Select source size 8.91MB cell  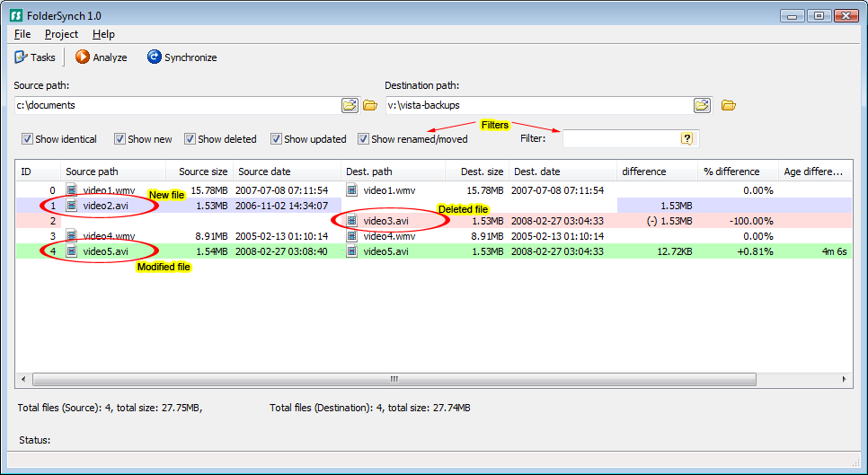(x=211, y=236)
